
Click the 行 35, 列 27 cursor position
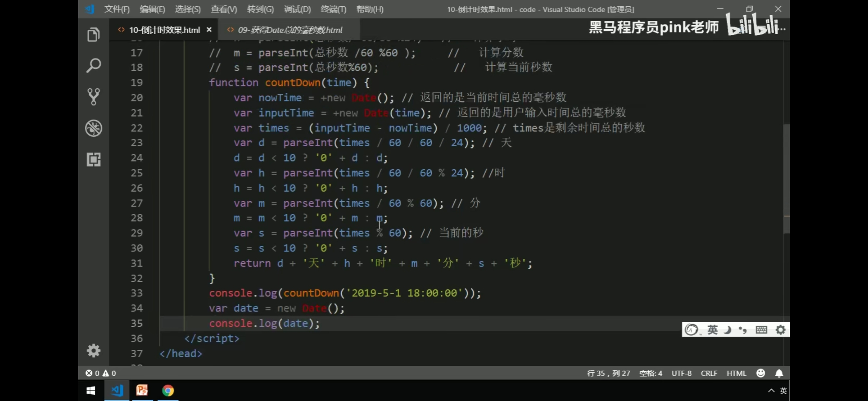click(608, 373)
